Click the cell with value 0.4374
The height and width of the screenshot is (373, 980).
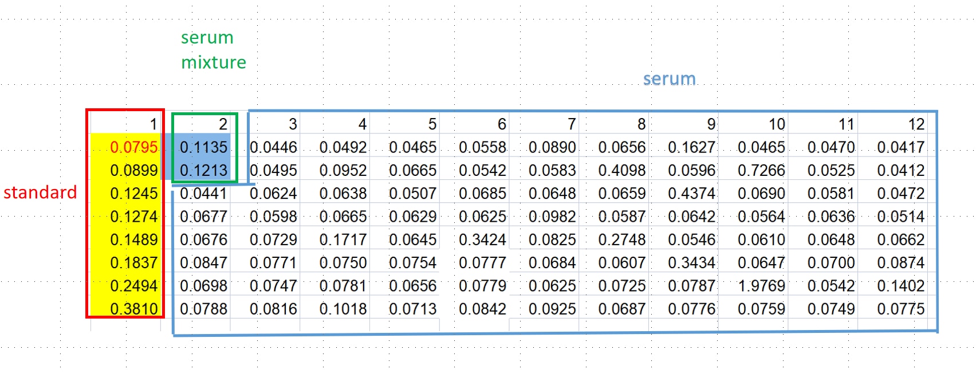point(691,194)
